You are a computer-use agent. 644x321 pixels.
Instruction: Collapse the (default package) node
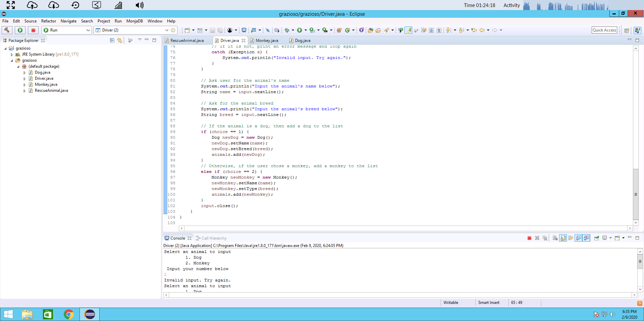coord(18,66)
